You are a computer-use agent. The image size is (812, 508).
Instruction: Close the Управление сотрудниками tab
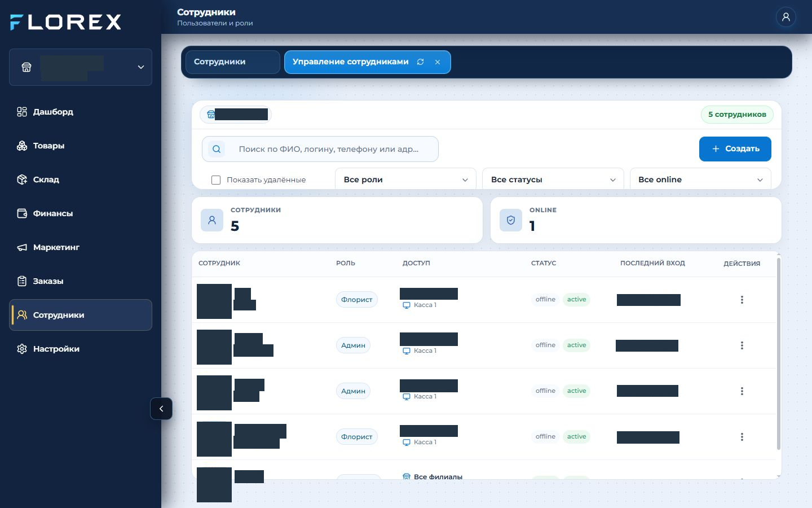438,62
